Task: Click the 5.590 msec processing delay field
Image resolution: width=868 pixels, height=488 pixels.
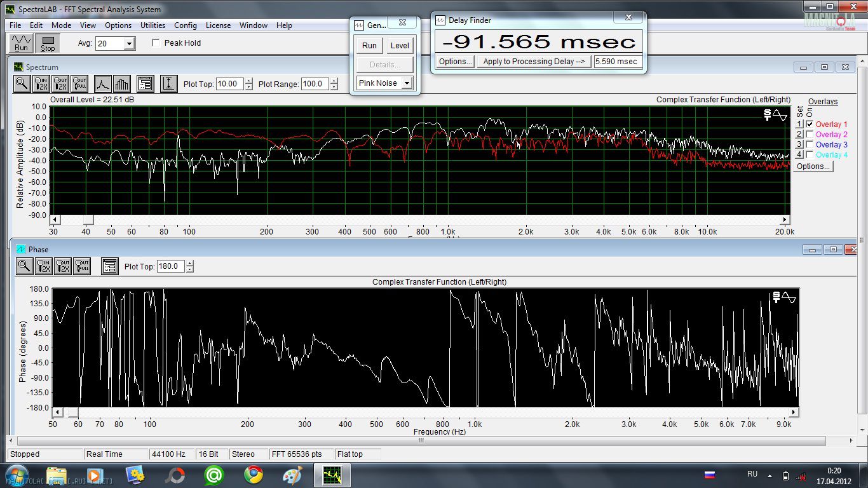Action: [618, 62]
